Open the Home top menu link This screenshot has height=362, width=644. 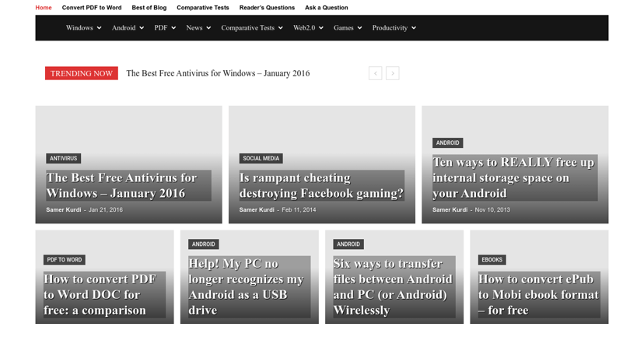point(44,8)
